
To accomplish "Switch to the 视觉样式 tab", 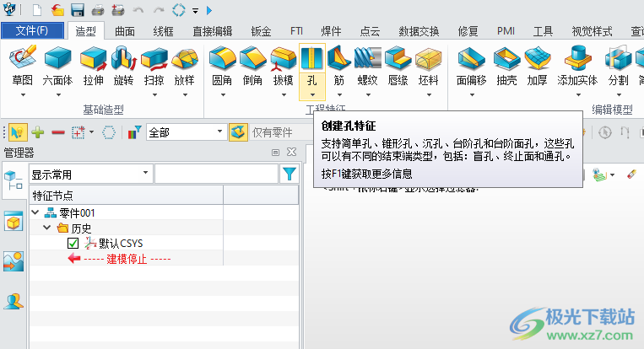I will point(592,31).
